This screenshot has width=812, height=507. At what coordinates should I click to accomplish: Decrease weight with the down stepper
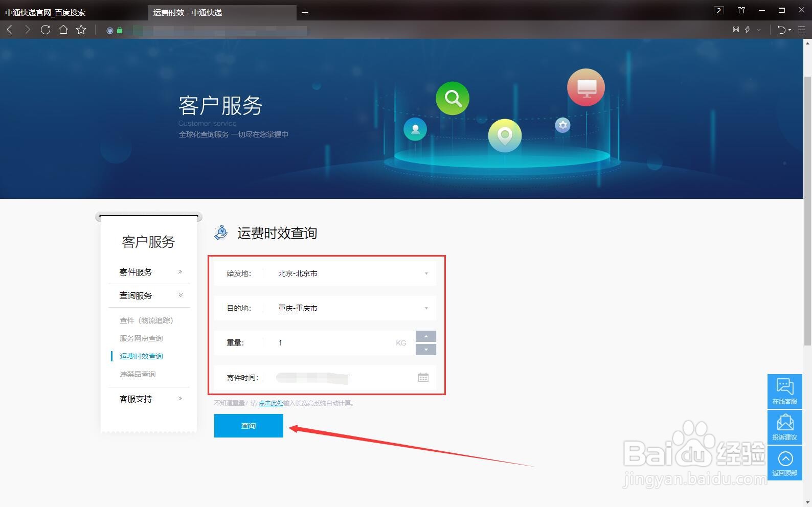426,350
